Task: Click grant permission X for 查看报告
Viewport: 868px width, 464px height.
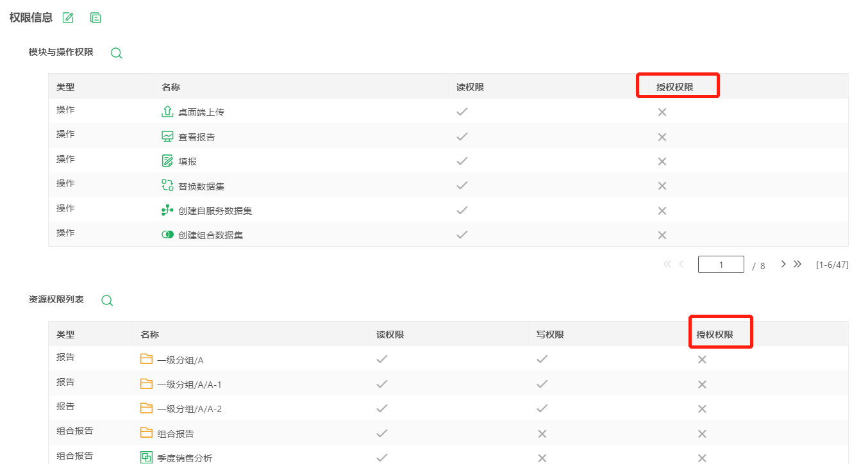Action: (662, 137)
